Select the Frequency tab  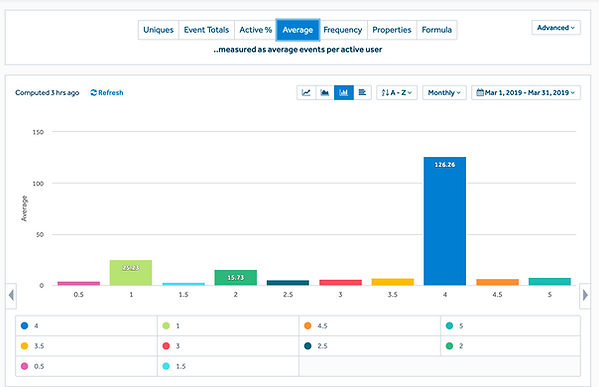pyautogui.click(x=343, y=30)
